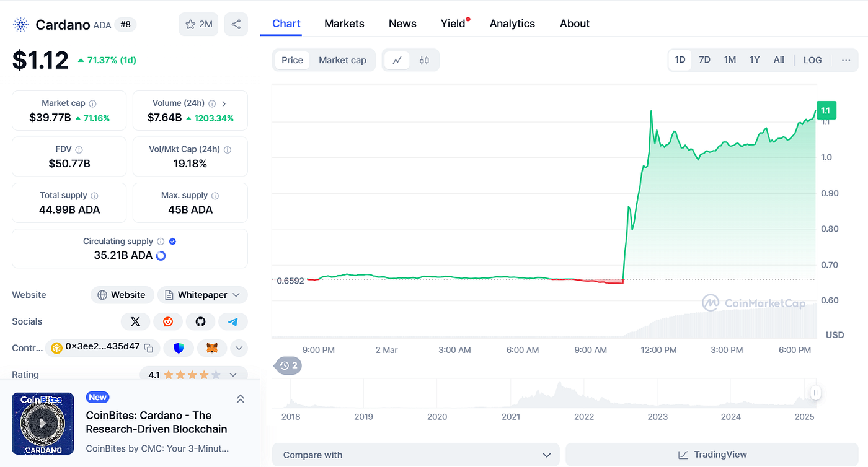Collapse the CoinBites panel with double chevron
Image resolution: width=868 pixels, height=467 pixels.
tap(241, 399)
